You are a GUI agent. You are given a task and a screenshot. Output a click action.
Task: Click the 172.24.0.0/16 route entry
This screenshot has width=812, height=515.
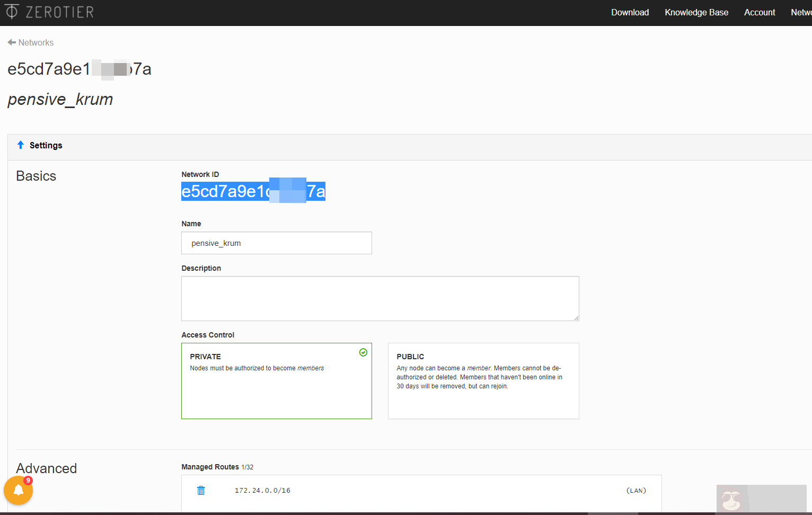262,491
